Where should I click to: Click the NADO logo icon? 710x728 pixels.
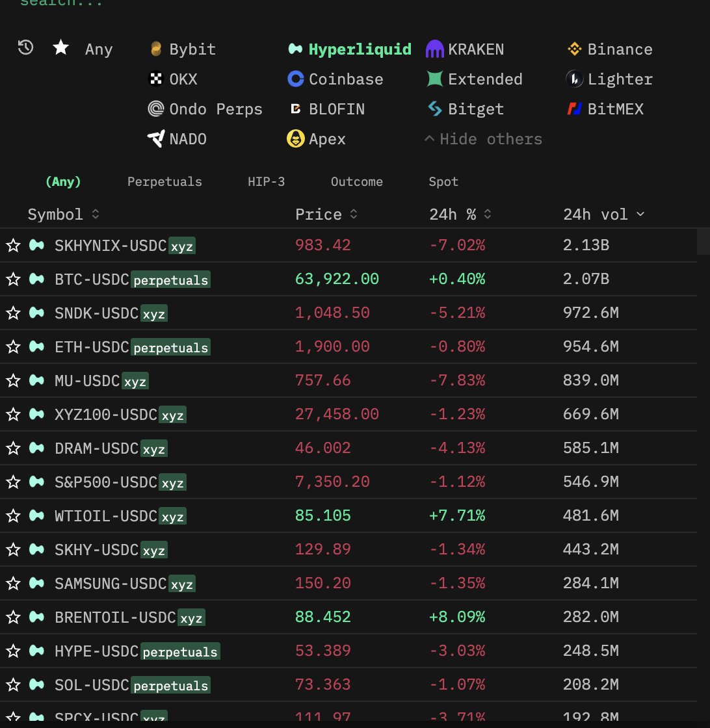click(x=156, y=139)
